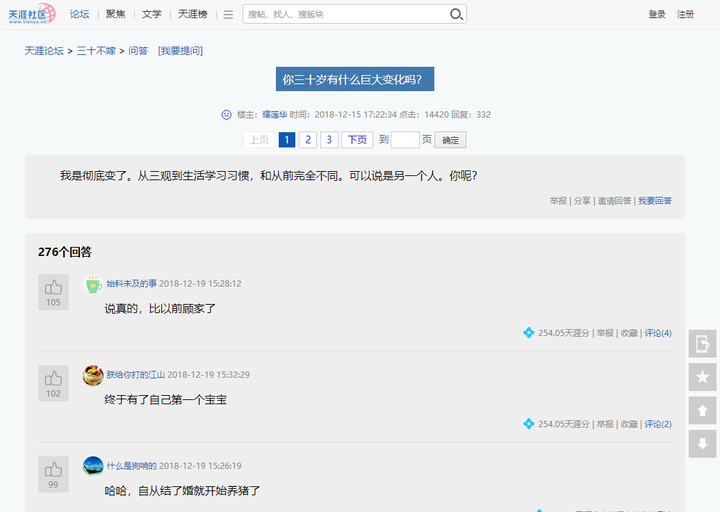Open avatar of user 始料未及的事
The height and width of the screenshot is (512, 720).
tap(93, 284)
